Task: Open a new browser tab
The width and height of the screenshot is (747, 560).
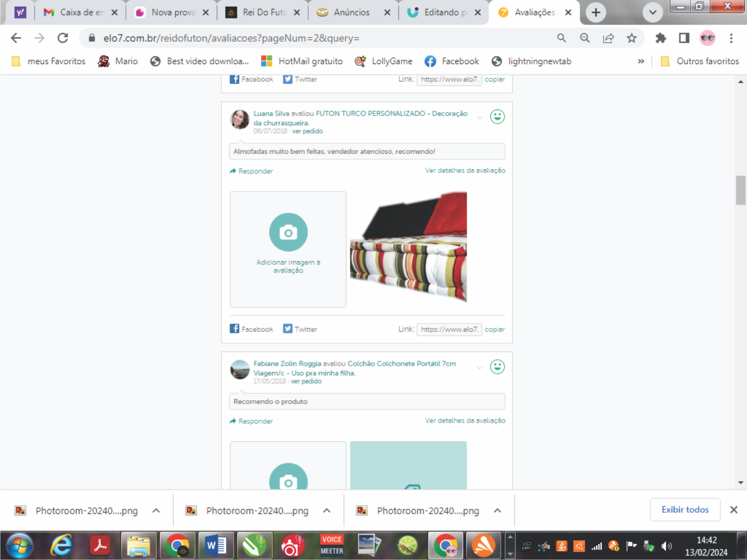Action: (x=596, y=12)
